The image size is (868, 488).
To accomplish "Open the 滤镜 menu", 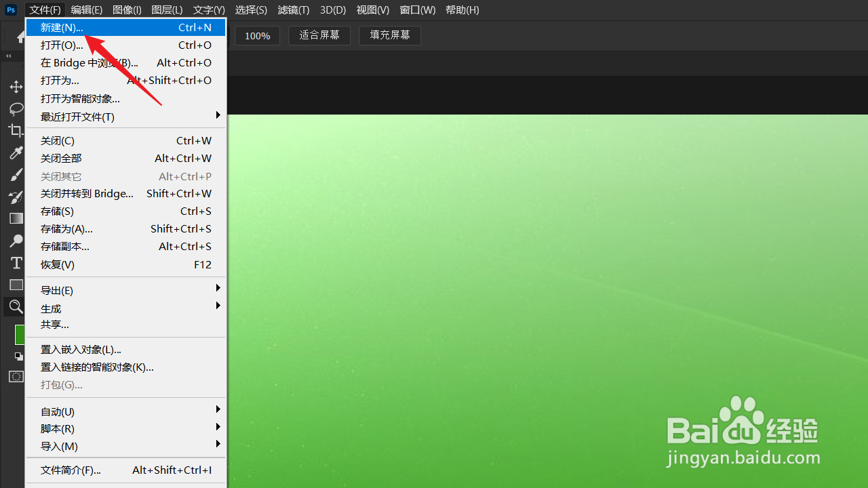I will (293, 9).
